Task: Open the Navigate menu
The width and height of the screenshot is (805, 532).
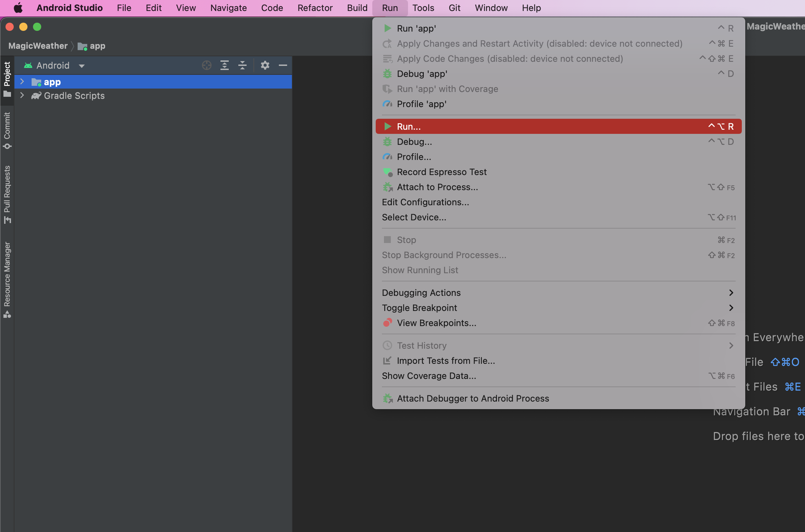Action: (228, 8)
